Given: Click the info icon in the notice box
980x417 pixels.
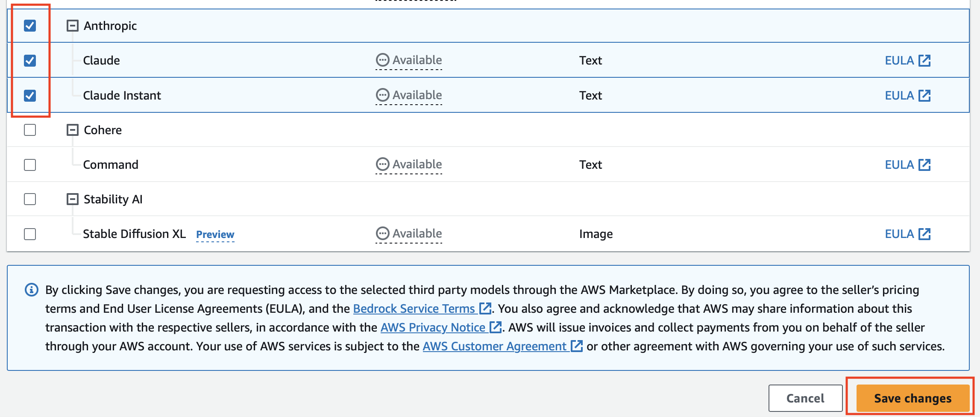Looking at the screenshot, I should pos(32,290).
